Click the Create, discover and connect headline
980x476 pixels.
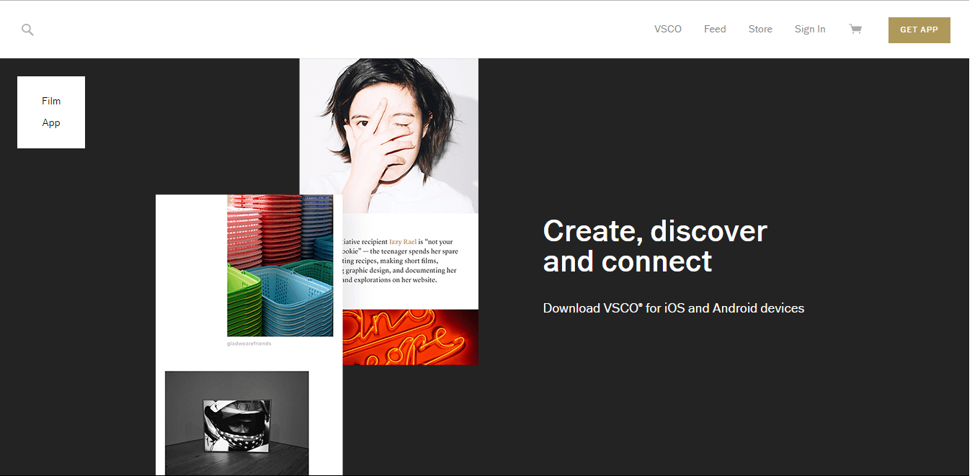tap(655, 246)
